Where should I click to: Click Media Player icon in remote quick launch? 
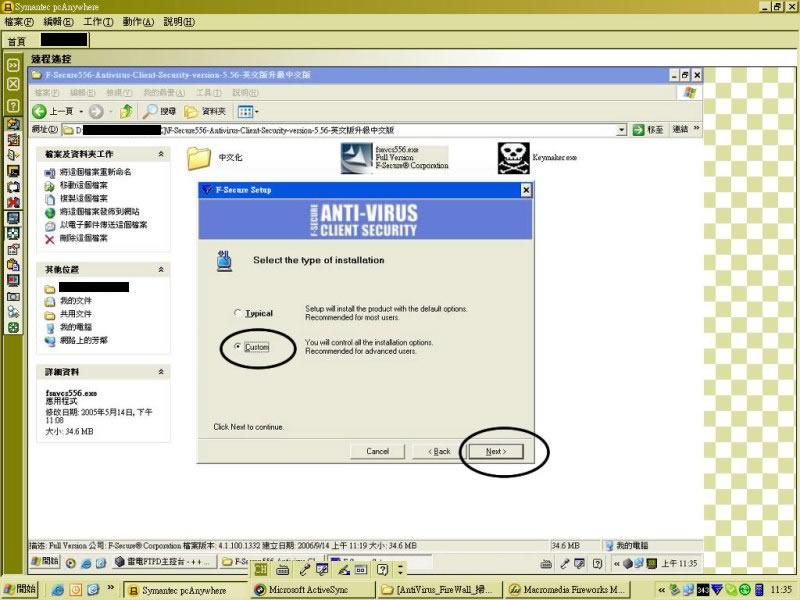click(x=71, y=563)
